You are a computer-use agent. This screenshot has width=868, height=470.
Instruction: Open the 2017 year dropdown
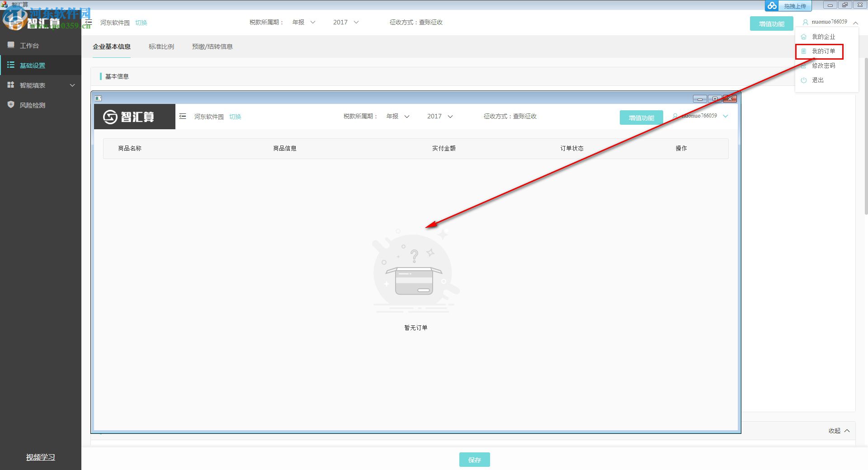click(x=345, y=22)
